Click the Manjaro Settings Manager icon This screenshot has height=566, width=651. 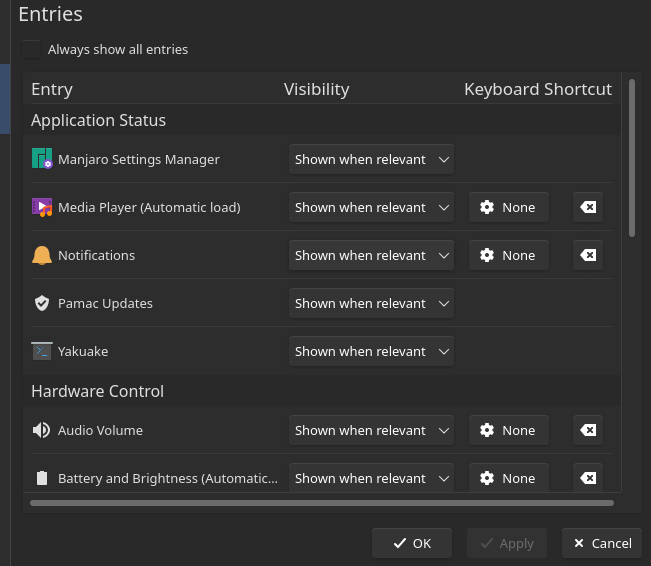(x=42, y=159)
